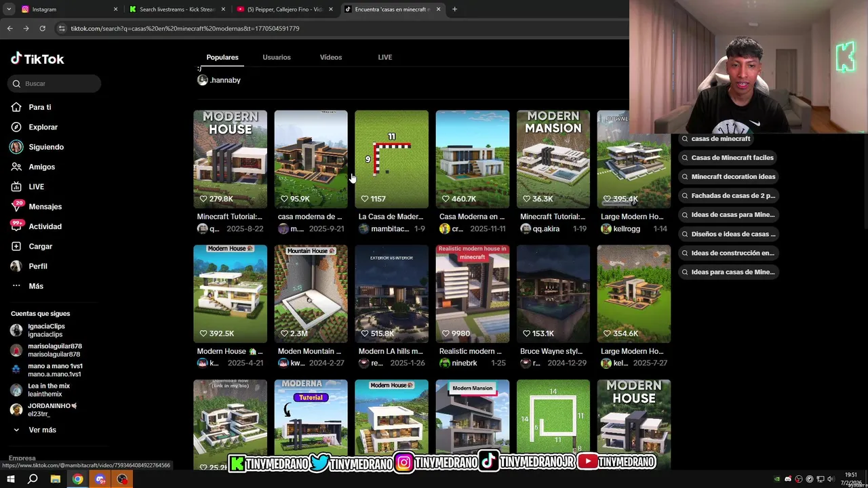Switch to Populares tab
The width and height of the screenshot is (868, 488).
click(222, 58)
